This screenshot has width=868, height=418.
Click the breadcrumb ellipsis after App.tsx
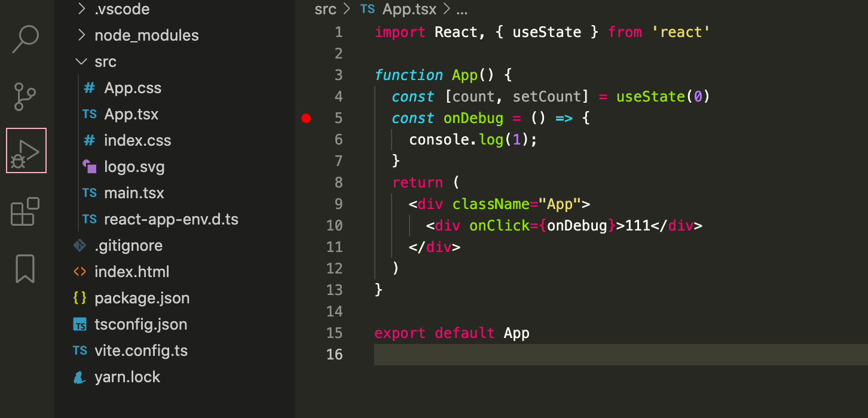(461, 10)
